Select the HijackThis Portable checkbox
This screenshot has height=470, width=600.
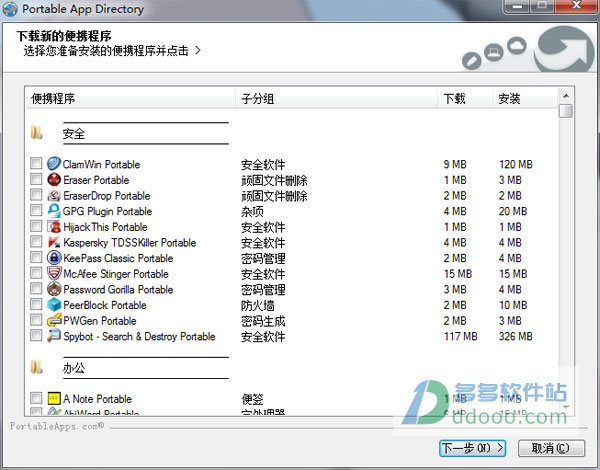pyautogui.click(x=36, y=226)
